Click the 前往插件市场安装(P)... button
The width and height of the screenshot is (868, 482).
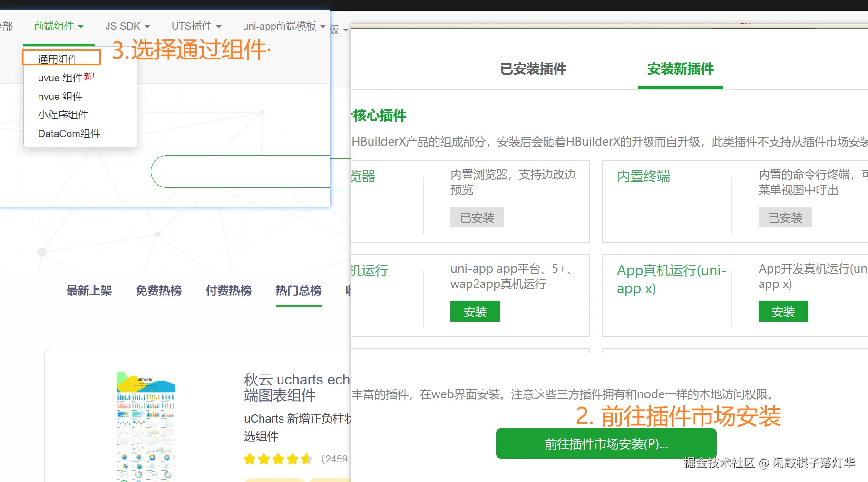click(x=606, y=444)
